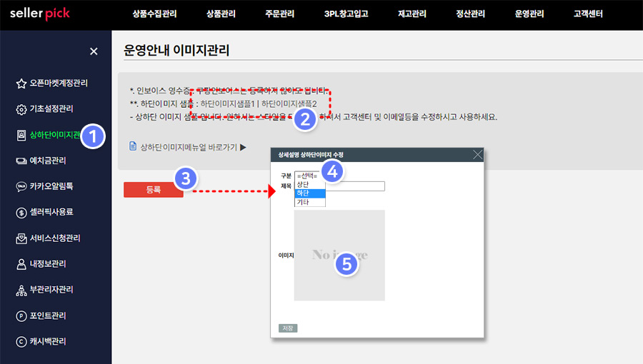The width and height of the screenshot is (643, 364).
Task: Follow the 상하단이미지메뉴얼 바로가기 link
Action: pos(188,147)
